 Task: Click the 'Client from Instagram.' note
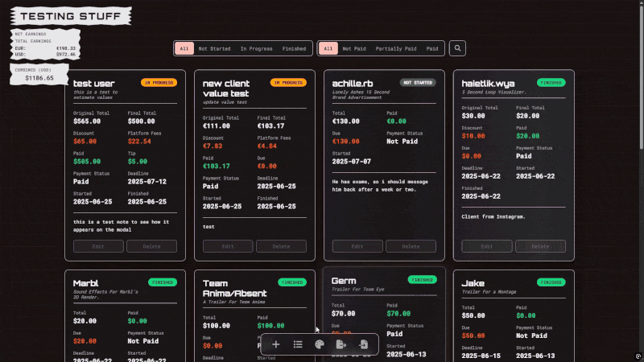[493, 216]
